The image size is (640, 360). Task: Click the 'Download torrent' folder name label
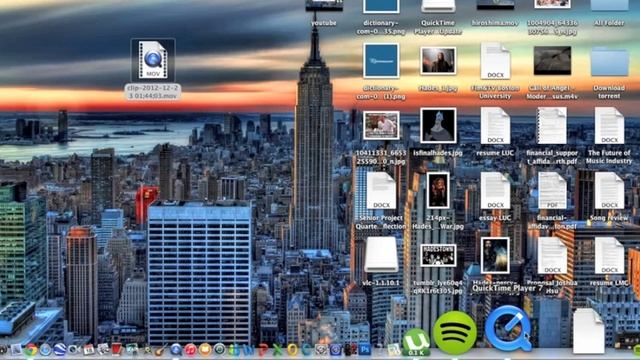coord(609,92)
